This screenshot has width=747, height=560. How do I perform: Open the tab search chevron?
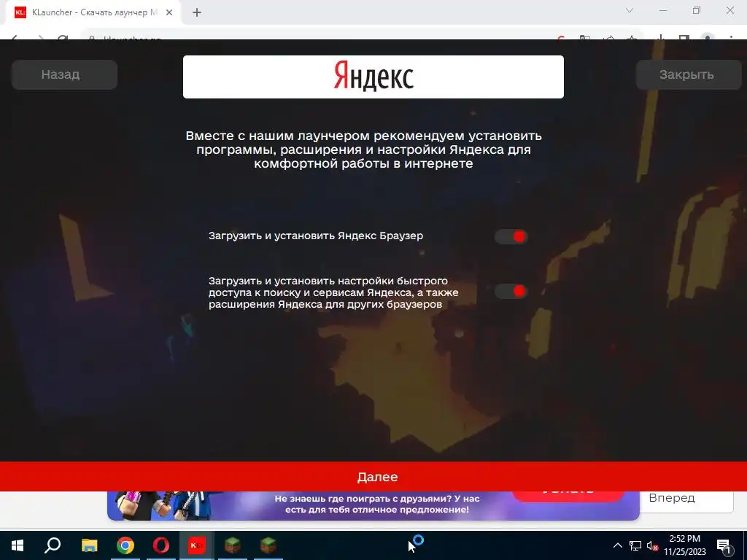click(x=630, y=10)
